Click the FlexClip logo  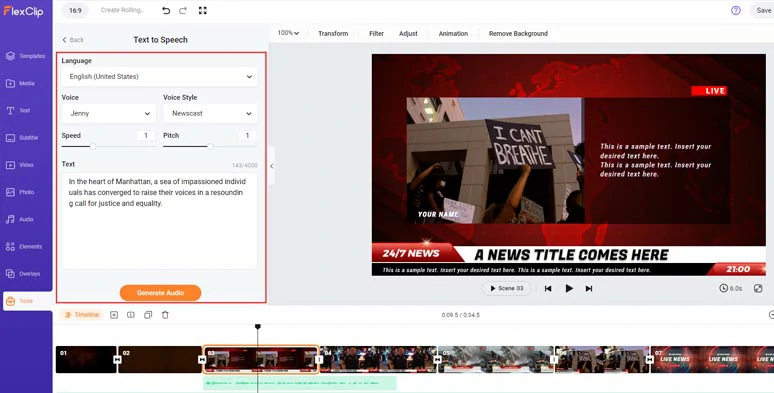point(23,11)
